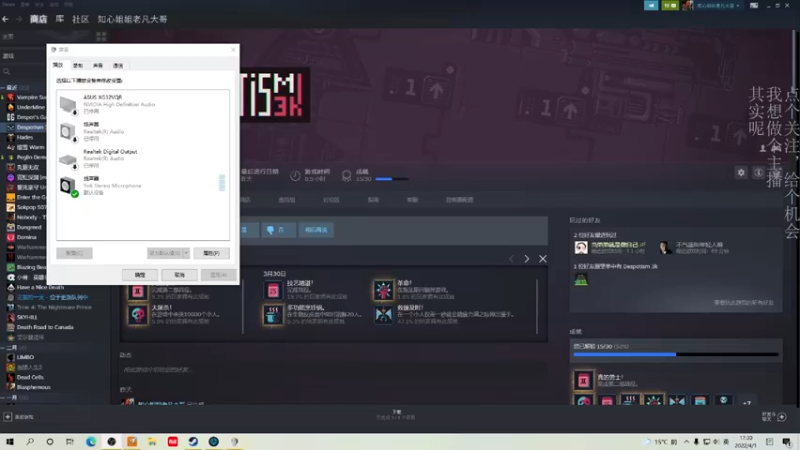Select the Yeti Stereo Microphone default device

[142, 186]
